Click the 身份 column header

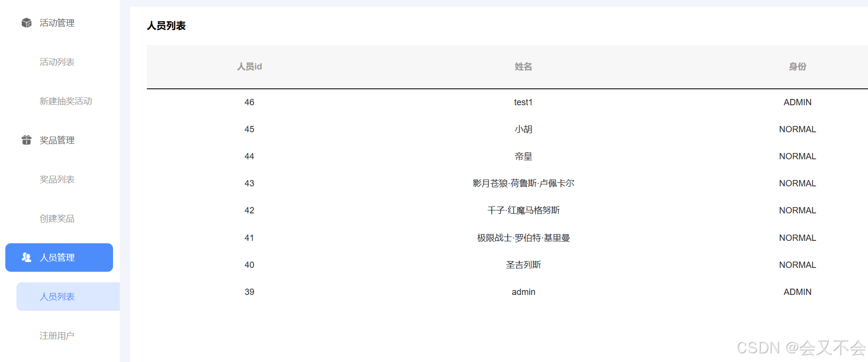pyautogui.click(x=797, y=67)
